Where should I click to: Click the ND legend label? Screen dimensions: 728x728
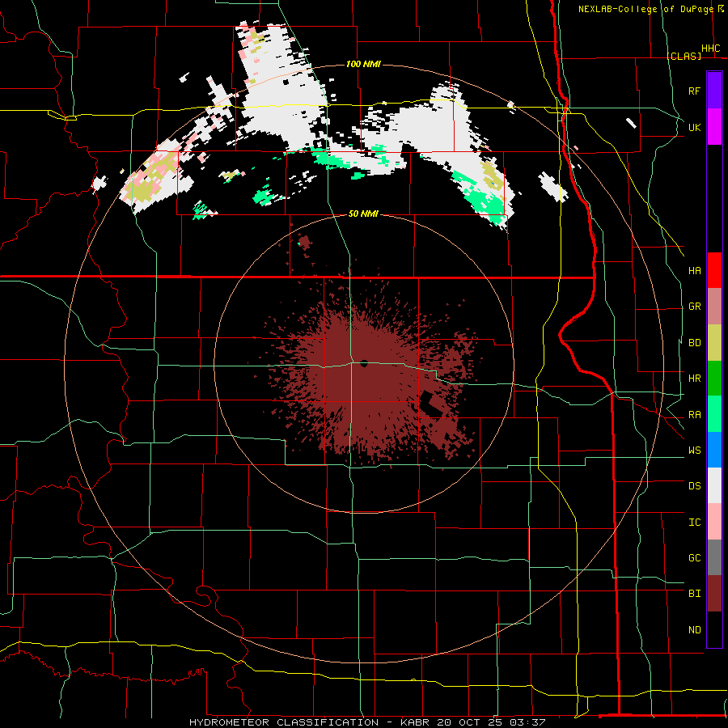coord(694,630)
